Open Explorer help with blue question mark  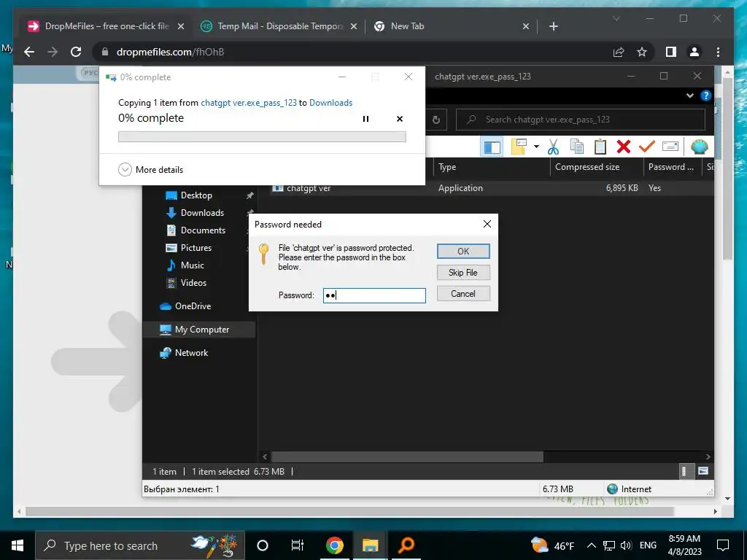(x=705, y=96)
